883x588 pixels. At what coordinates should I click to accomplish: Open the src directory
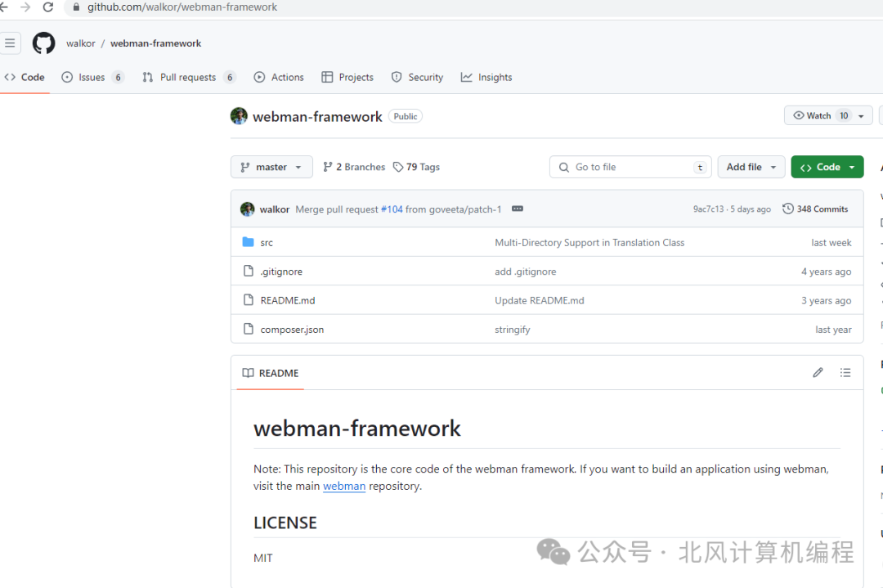267,242
